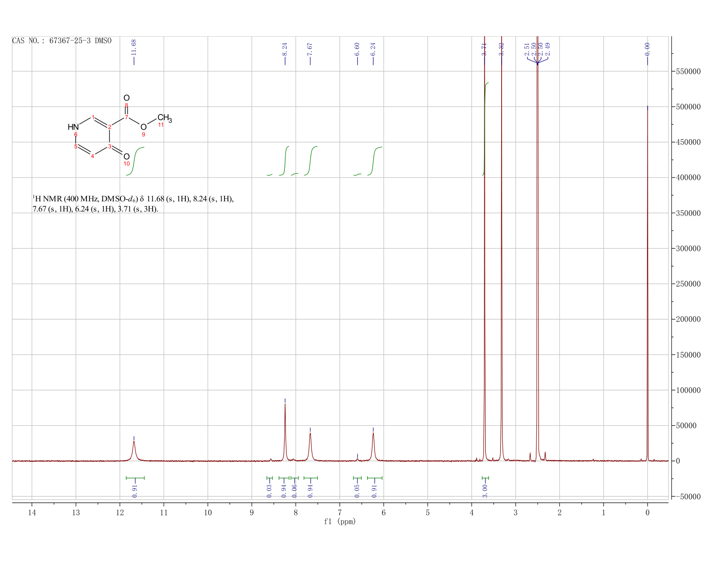Click the broad NH peak at 11.68 ppm
The image size is (728, 563).
134,451
